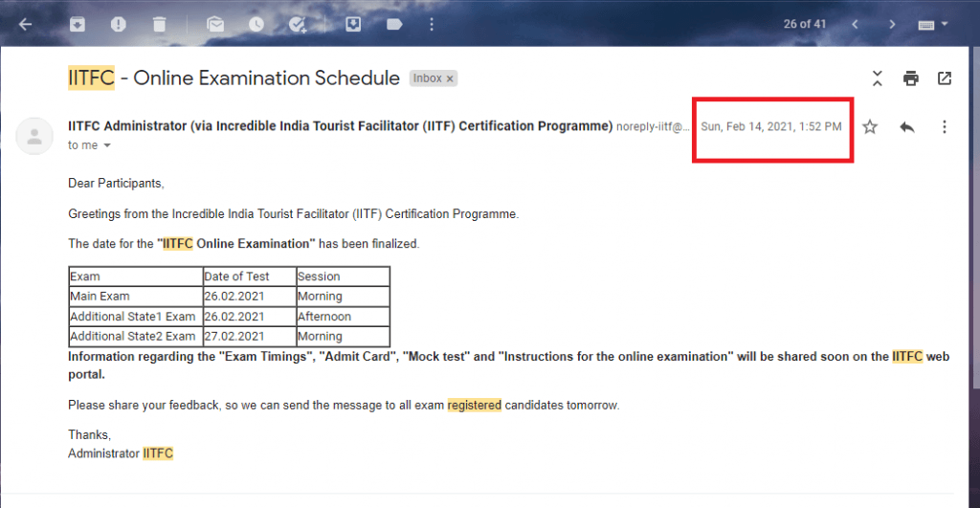Image resolution: width=980 pixels, height=508 pixels.
Task: Click the date Sun, Feb 14, 2021
Action: click(x=771, y=127)
